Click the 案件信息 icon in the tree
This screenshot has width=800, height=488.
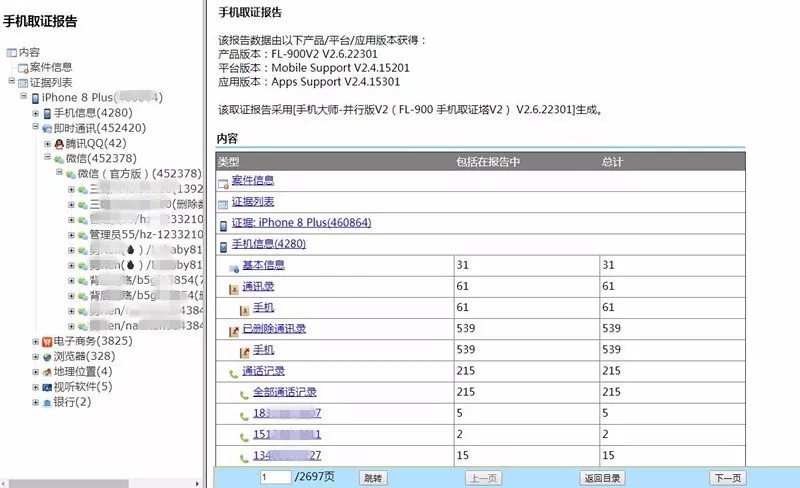(x=23, y=68)
